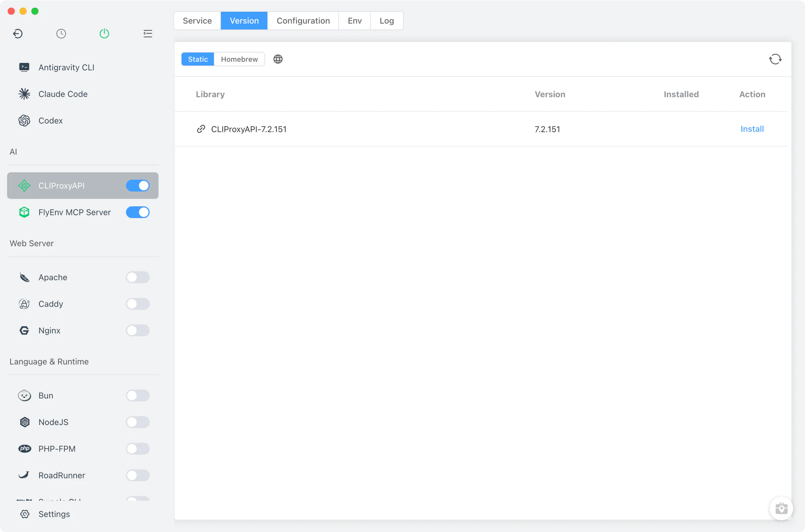Image resolution: width=805 pixels, height=532 pixels.
Task: Click the Antigravity CLI terminal icon
Action: (24, 67)
